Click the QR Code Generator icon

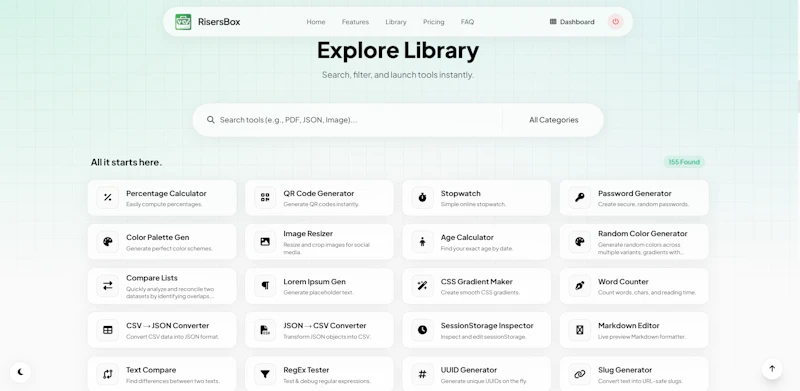click(x=265, y=198)
